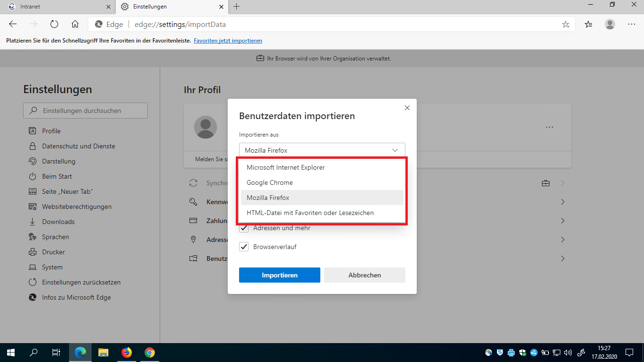644x362 pixels.
Task: Close the import dialog with X
Action: click(x=407, y=108)
